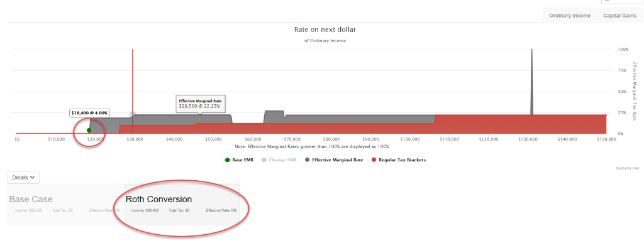
Task: Click the dark gray Effective Marginal Rate legend dot
Action: tap(307, 160)
